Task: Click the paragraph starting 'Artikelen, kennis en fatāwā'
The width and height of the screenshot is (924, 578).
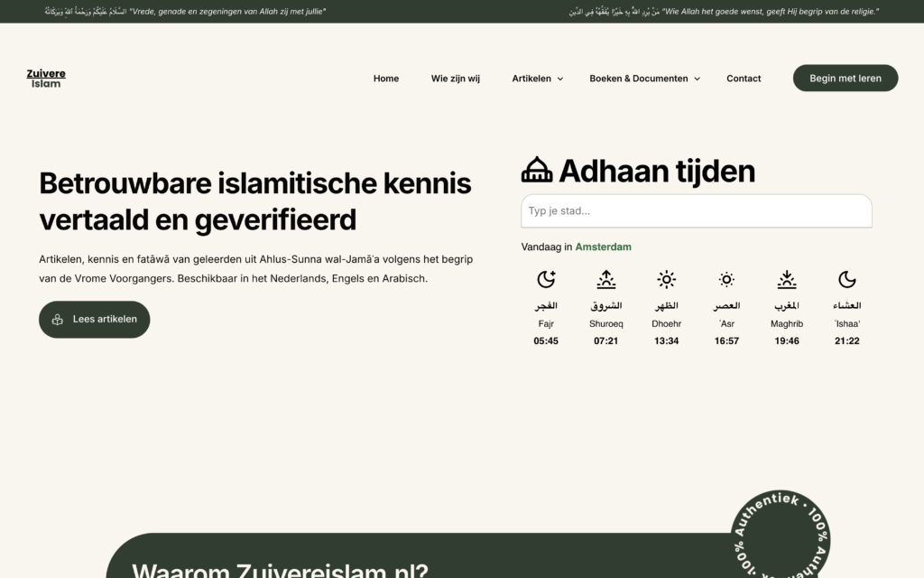Action: (255, 269)
